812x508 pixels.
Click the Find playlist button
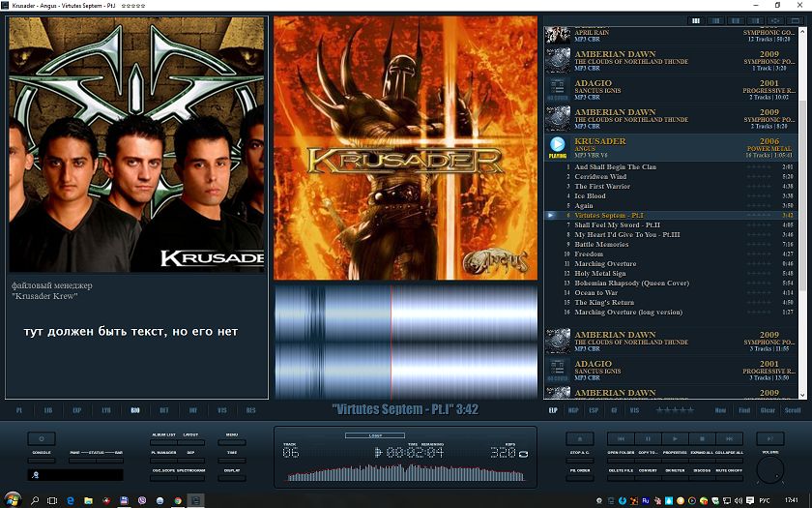coord(744,410)
